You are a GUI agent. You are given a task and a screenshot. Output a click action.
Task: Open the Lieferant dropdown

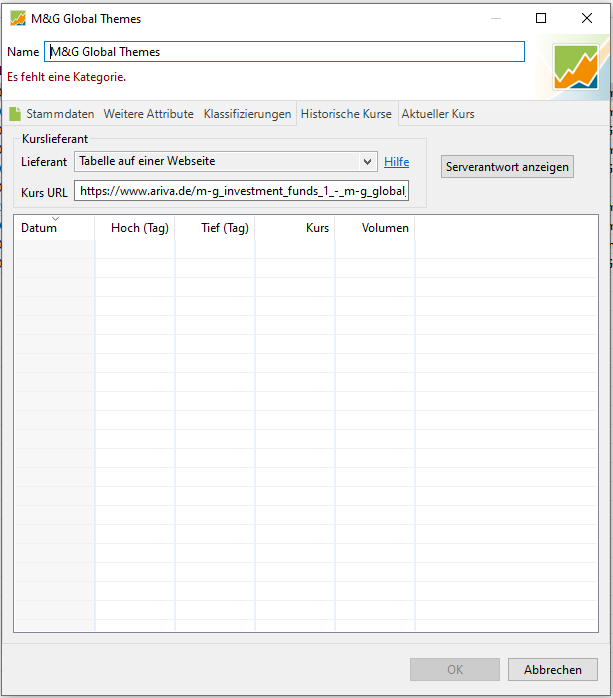pyautogui.click(x=226, y=161)
